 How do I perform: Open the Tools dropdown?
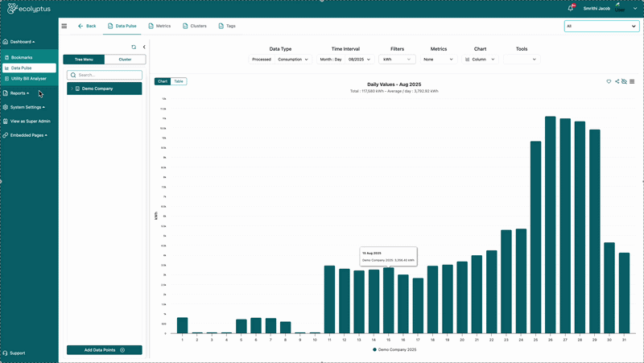tap(522, 60)
